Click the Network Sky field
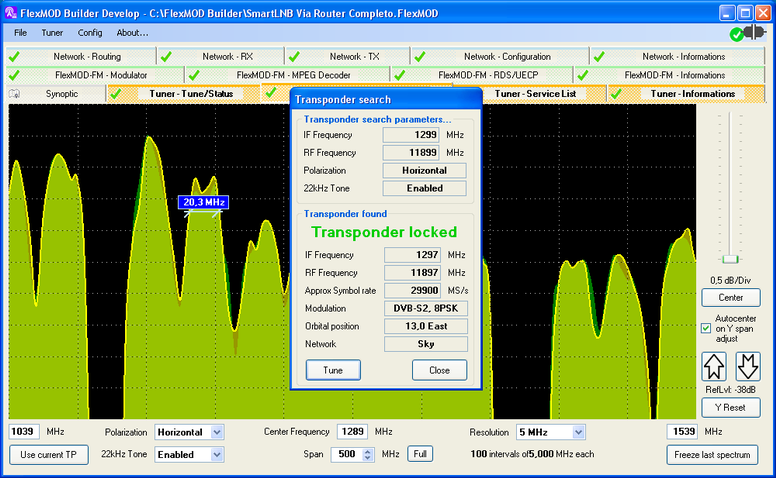 [x=426, y=344]
